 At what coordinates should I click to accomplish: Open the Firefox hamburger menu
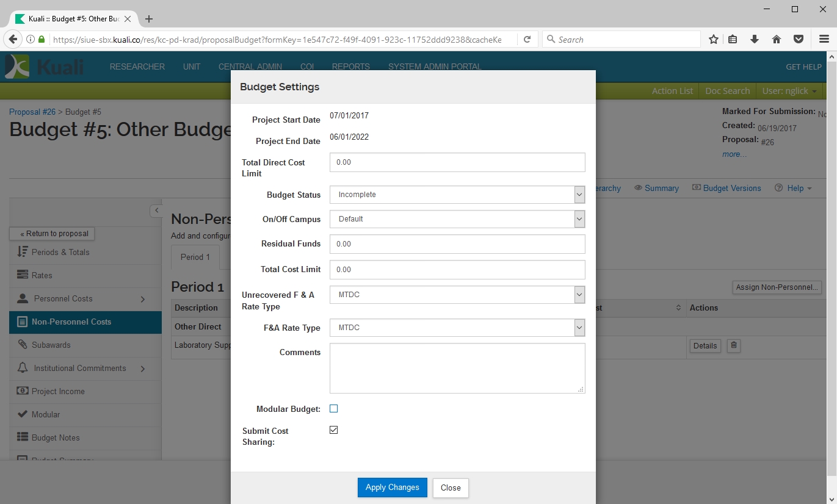824,40
